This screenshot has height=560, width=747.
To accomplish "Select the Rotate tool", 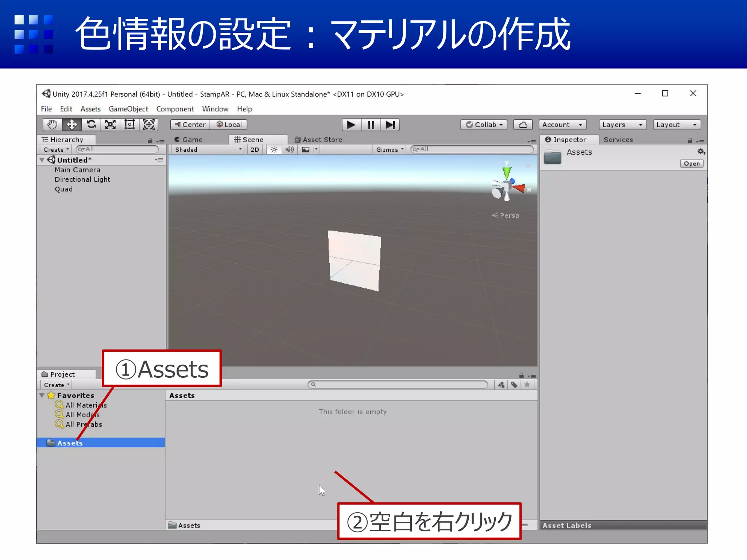I will [91, 125].
